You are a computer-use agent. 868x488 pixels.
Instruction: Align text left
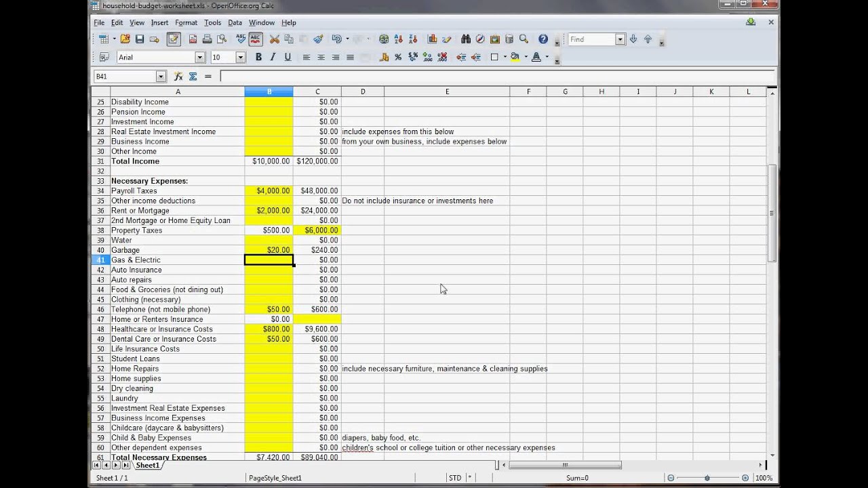307,58
